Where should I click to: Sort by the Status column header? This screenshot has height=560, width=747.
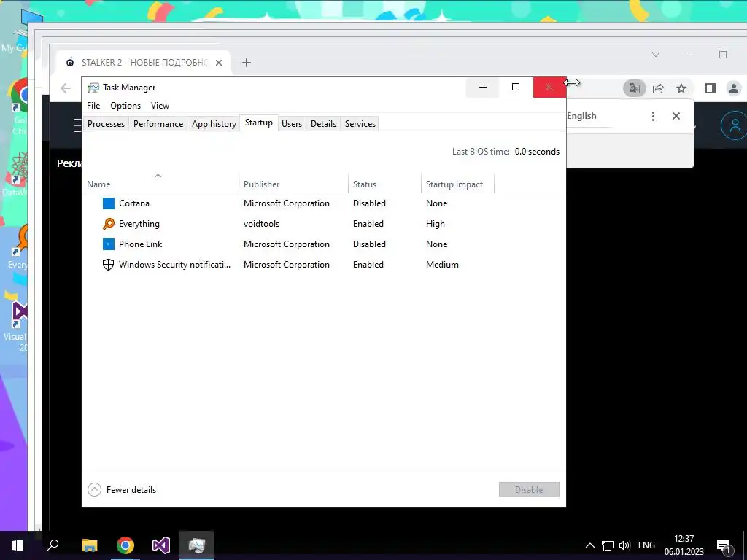tap(384, 184)
